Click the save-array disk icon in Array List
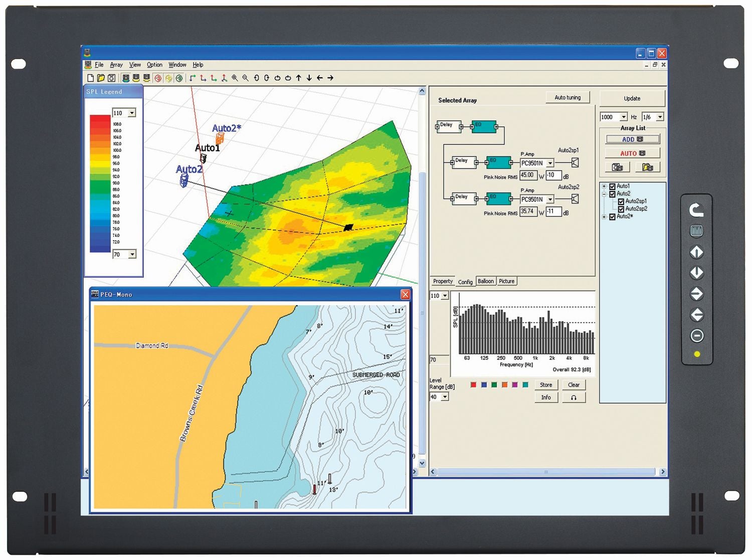Screen dimensions: 752x560 618,167
